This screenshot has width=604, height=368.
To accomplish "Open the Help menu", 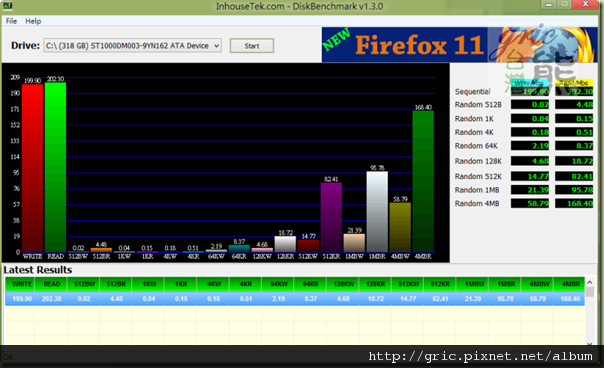I will click(x=33, y=21).
